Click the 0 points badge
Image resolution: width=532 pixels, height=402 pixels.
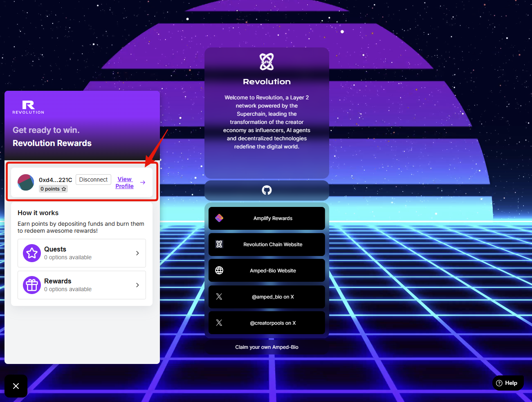click(53, 189)
